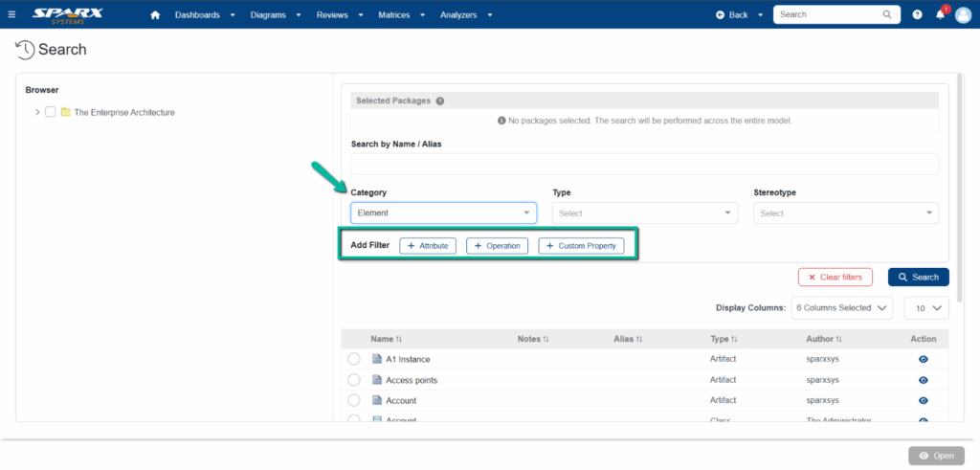Open the Reviews menu
Screen dimensions: 980x470
[x=340, y=15]
